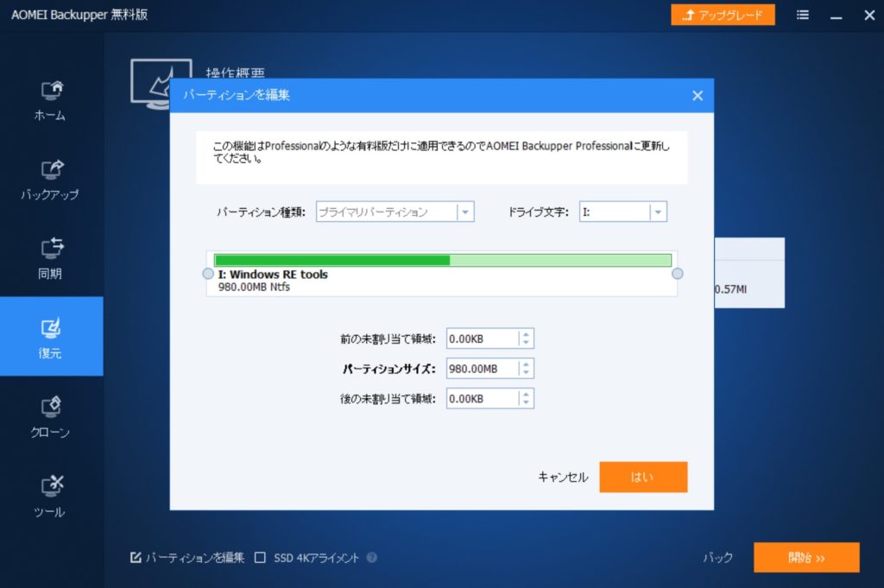884x588 pixels.
Task: Click the 開始 start button
Action: pos(807,558)
